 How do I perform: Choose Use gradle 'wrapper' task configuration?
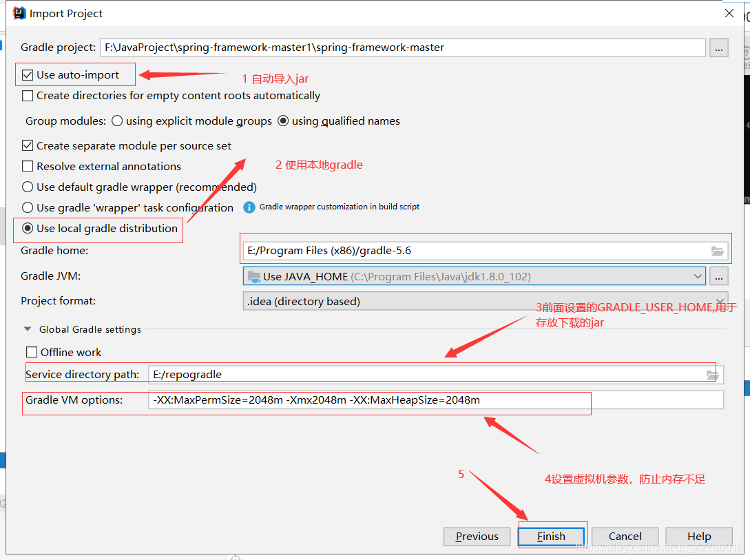pyautogui.click(x=28, y=207)
